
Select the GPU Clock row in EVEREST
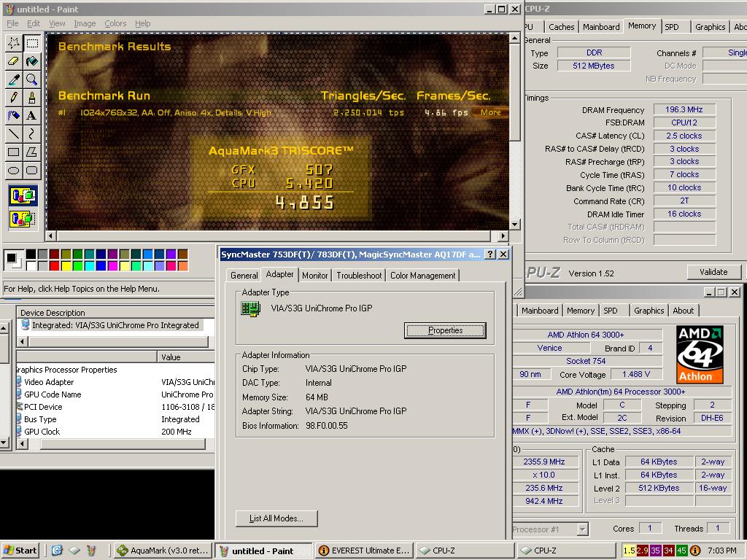(115, 432)
